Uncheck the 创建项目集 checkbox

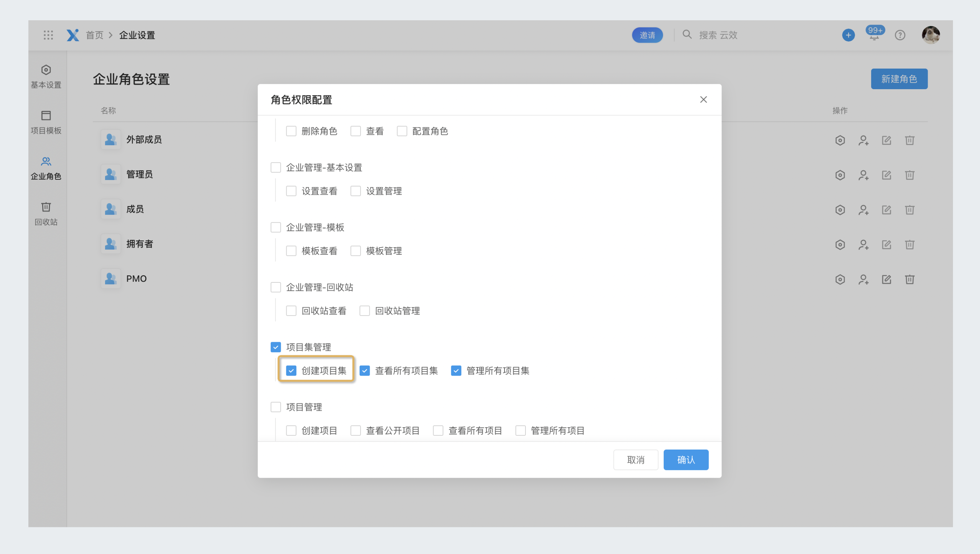291,371
